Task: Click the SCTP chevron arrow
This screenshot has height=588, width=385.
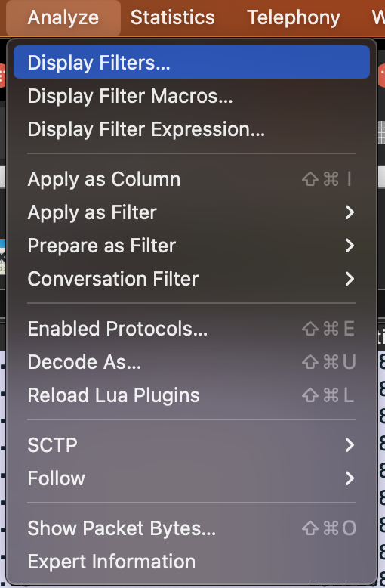Action: pos(350,445)
